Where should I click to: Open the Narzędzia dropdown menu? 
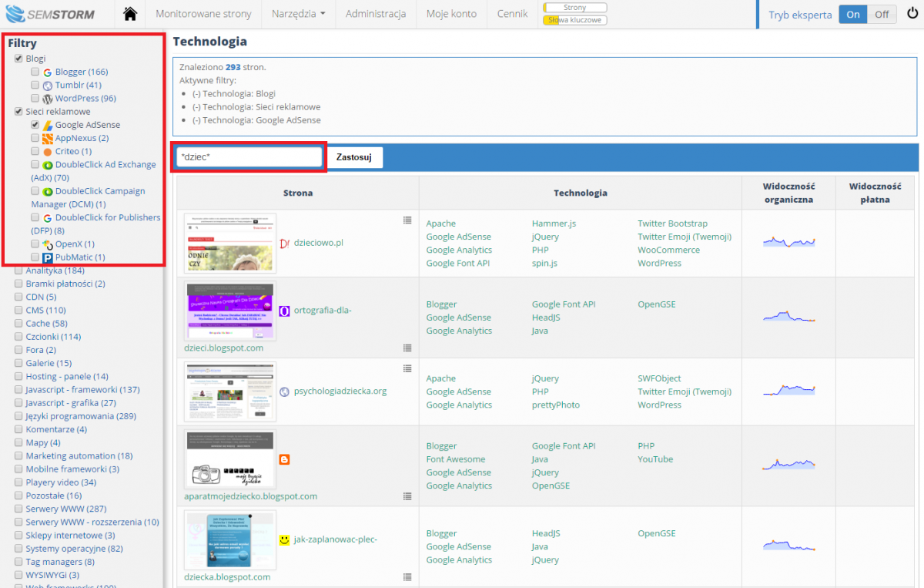tap(298, 14)
